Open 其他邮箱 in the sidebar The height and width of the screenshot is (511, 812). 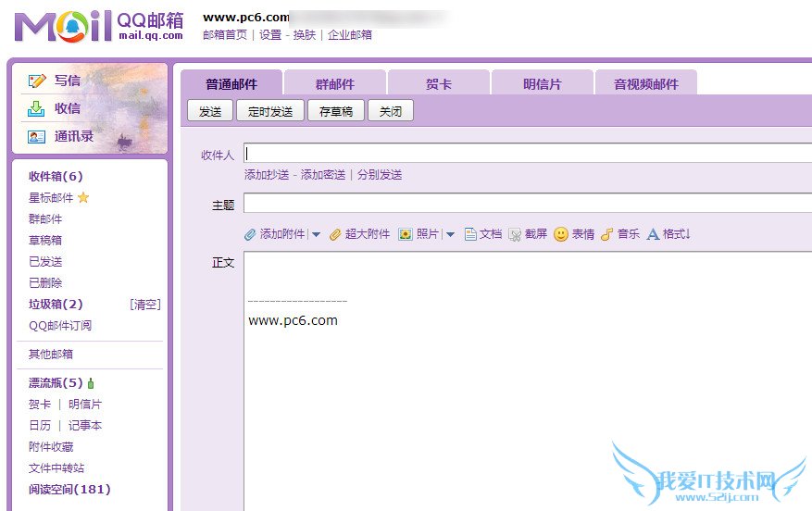pos(51,355)
